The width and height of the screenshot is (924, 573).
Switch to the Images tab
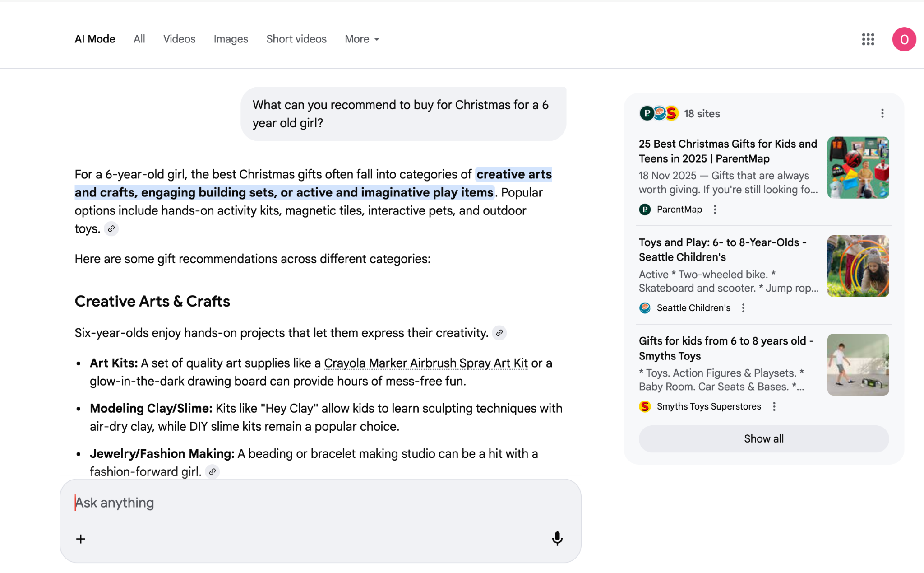click(231, 39)
